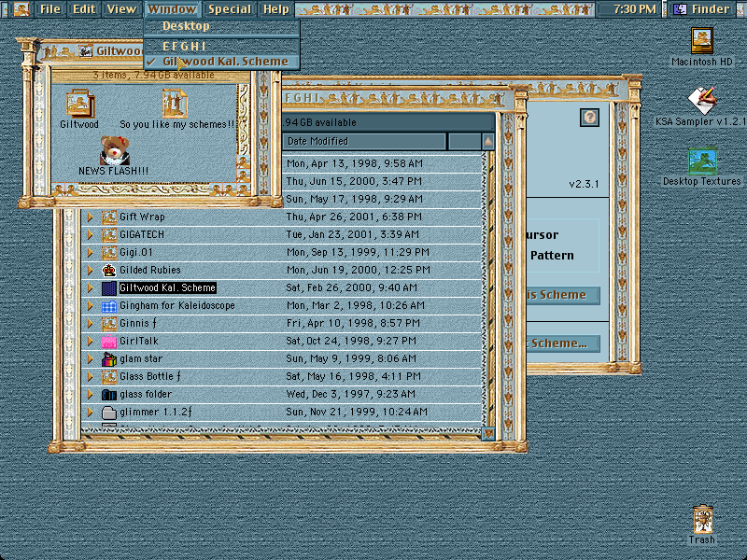Click the Giltwood Kal. Scheme file icon
This screenshot has width=747, height=560.
pyautogui.click(x=109, y=288)
